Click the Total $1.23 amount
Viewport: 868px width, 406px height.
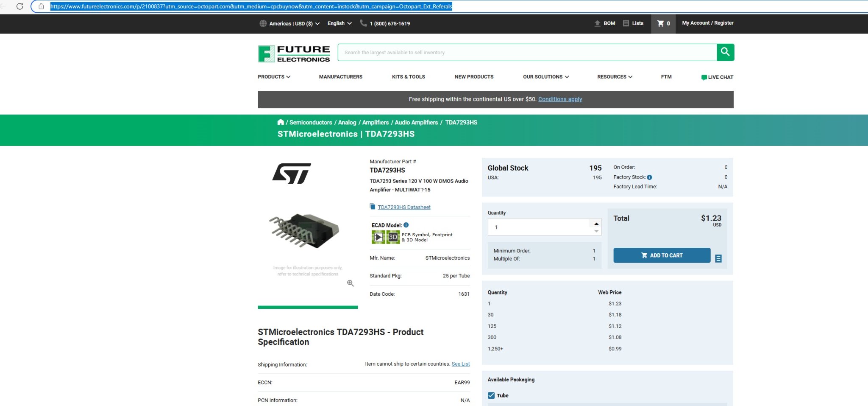click(x=711, y=218)
